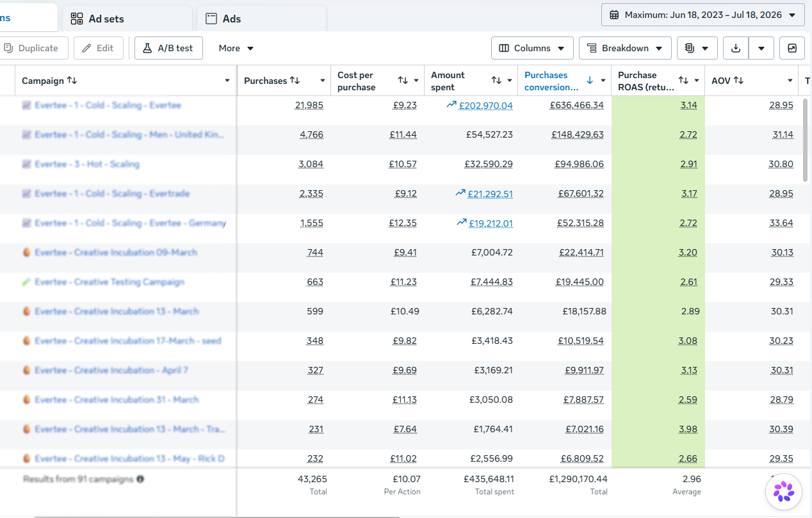Screen dimensions: 812x518
Task: Open Evertee - 1 - Cold - Scaling - Evertrade campaign
Action: pyautogui.click(x=112, y=193)
